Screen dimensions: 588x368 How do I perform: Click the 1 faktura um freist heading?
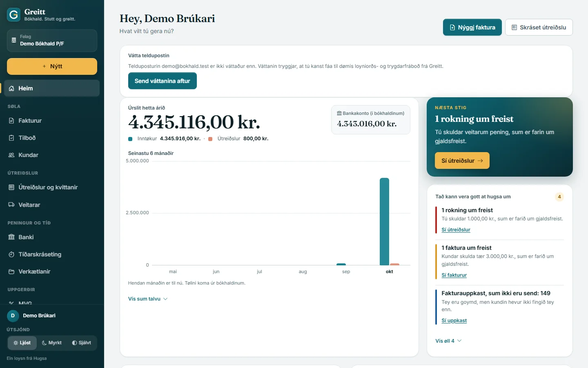click(x=466, y=248)
